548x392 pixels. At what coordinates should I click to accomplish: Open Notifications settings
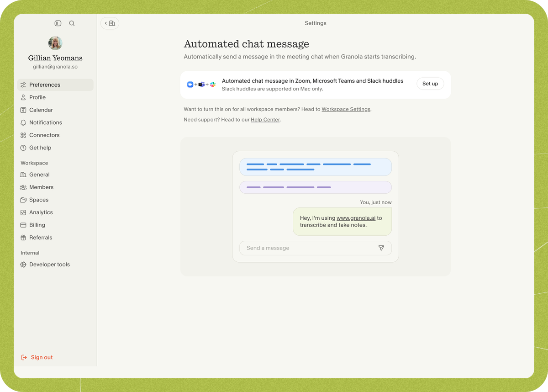point(55,122)
